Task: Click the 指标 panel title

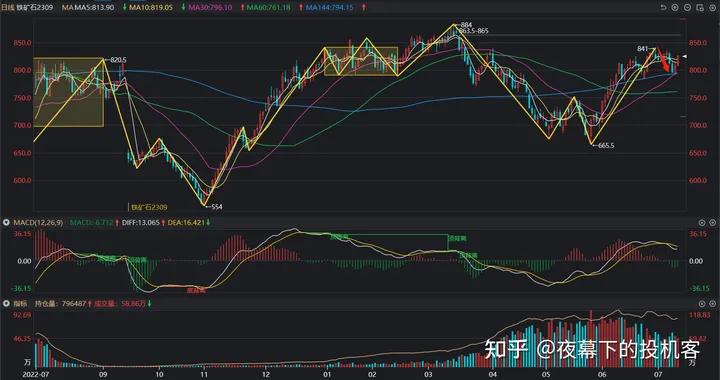Action: click(21, 303)
